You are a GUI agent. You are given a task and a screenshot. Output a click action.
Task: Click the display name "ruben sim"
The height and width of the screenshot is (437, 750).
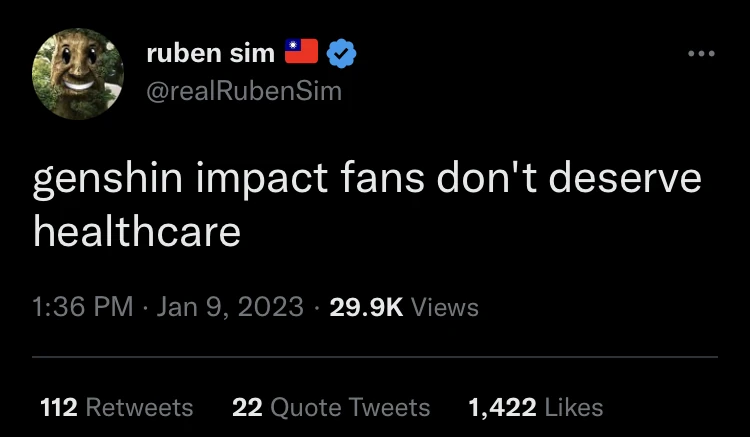coord(211,54)
